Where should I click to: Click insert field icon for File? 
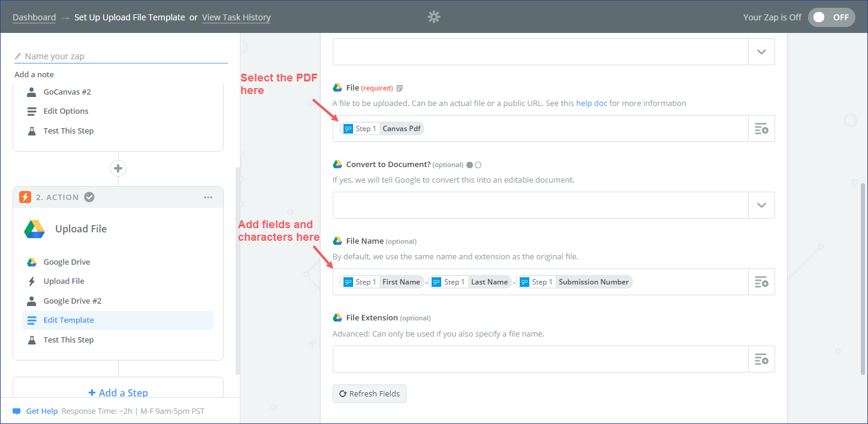(761, 129)
